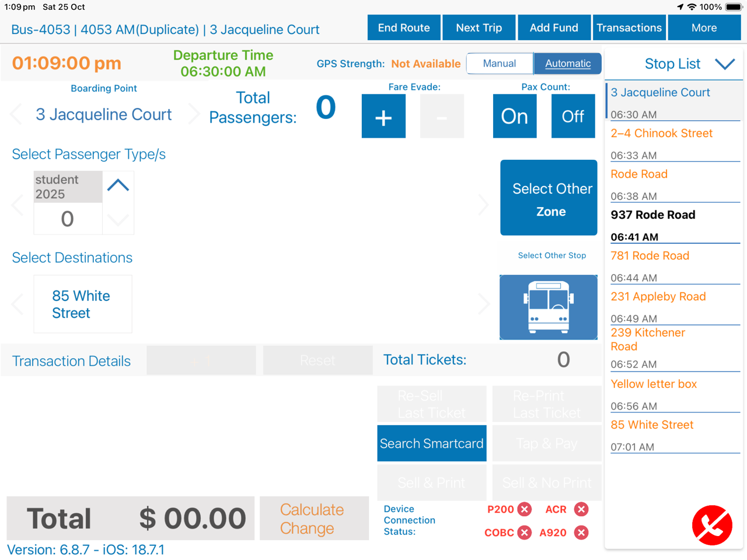The width and height of the screenshot is (747, 560).
Task: Show next destinations with right arrow
Action: [x=483, y=304]
